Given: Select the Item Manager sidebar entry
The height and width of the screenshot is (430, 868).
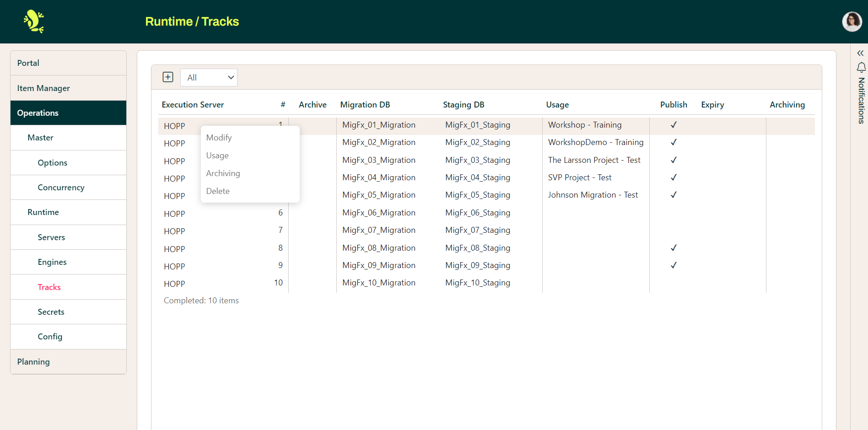Looking at the screenshot, I should [x=43, y=88].
